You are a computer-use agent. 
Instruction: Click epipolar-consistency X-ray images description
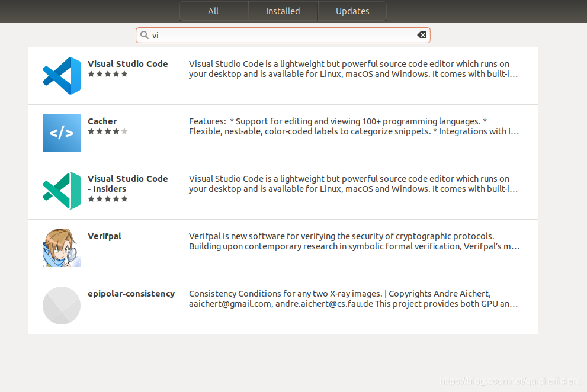point(354,299)
